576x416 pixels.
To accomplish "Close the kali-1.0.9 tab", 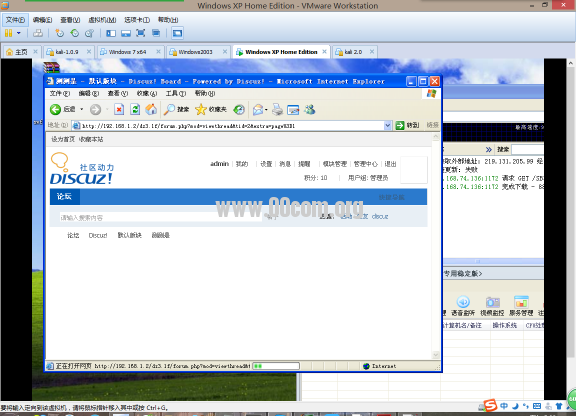I will [89, 52].
